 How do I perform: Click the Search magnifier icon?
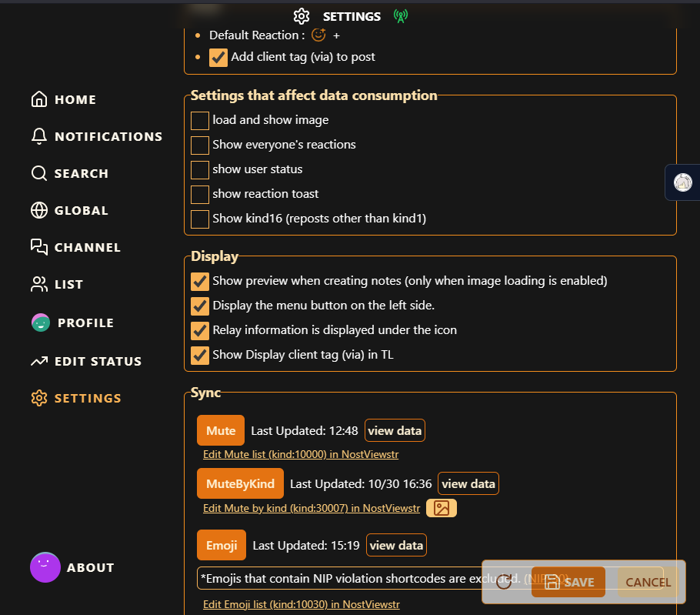(x=38, y=173)
